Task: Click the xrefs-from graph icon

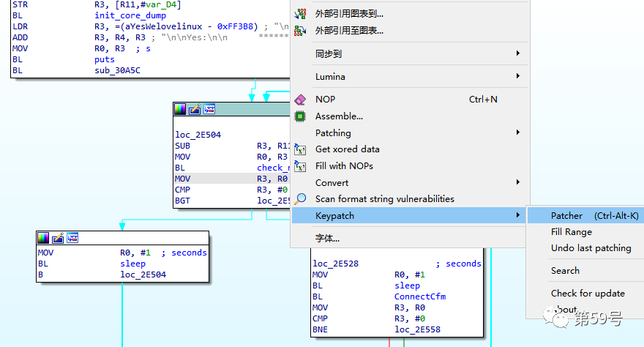Action: point(300,31)
